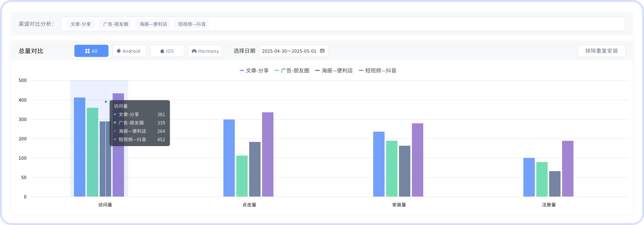Switch to the Harmony platform tab
The image size is (644, 225).
pyautogui.click(x=205, y=51)
